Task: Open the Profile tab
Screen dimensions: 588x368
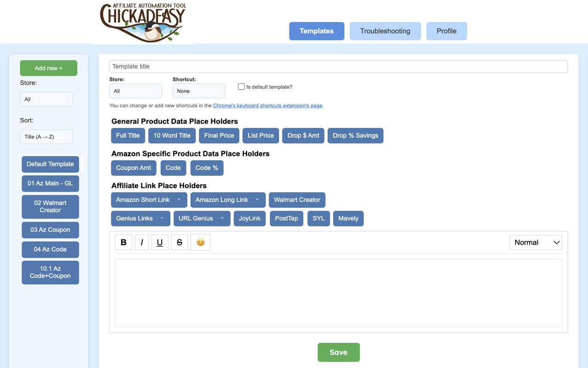Action: click(x=446, y=31)
